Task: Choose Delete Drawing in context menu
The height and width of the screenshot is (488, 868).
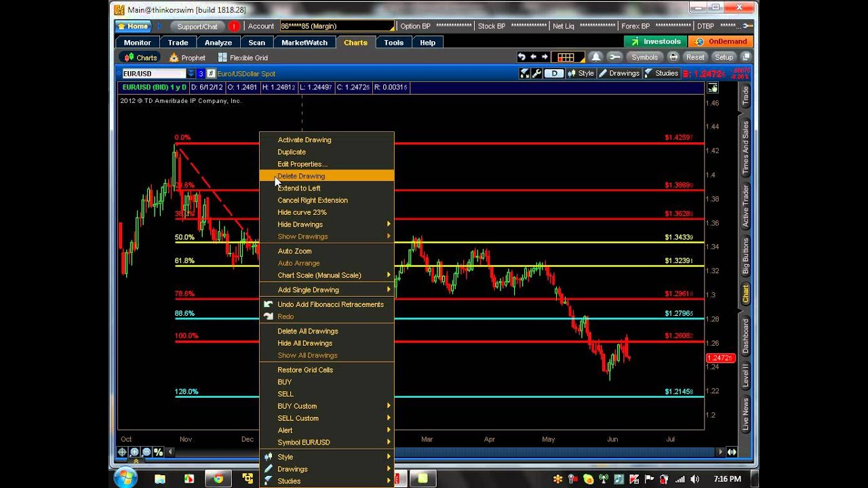Action: 326,176
